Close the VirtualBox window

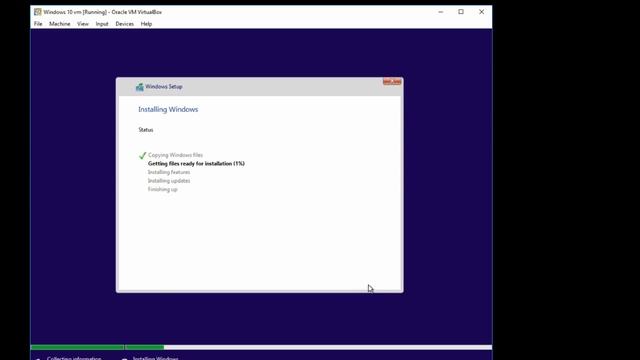pyautogui.click(x=482, y=12)
